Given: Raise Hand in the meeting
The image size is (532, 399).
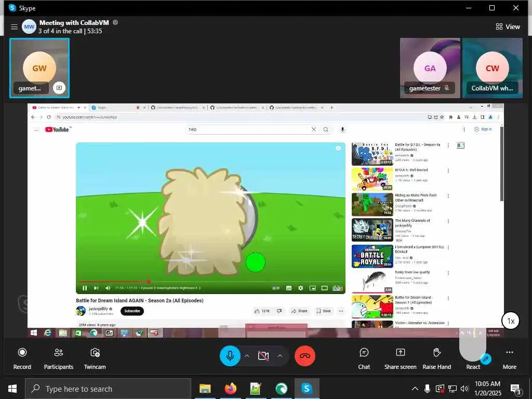Looking at the screenshot, I should (x=436, y=358).
